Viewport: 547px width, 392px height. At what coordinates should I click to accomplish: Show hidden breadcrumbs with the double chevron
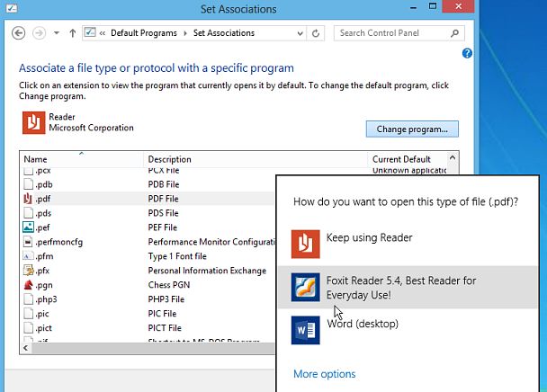pyautogui.click(x=103, y=33)
